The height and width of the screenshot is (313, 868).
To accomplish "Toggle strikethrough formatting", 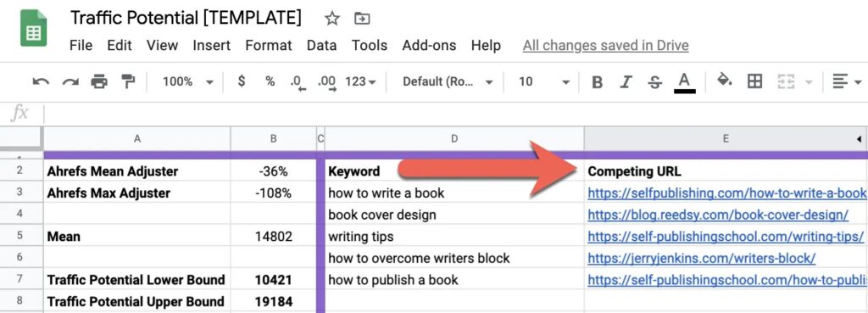I will [655, 82].
